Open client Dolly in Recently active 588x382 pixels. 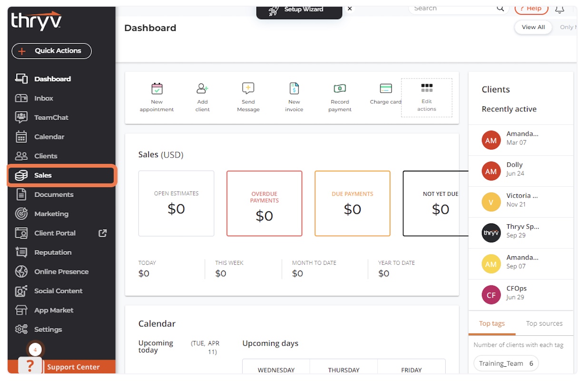521,171
